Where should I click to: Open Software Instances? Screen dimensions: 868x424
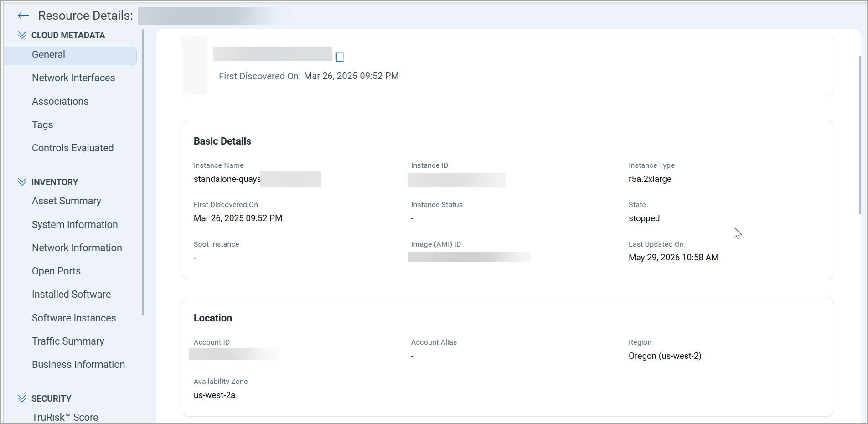pyautogui.click(x=74, y=318)
